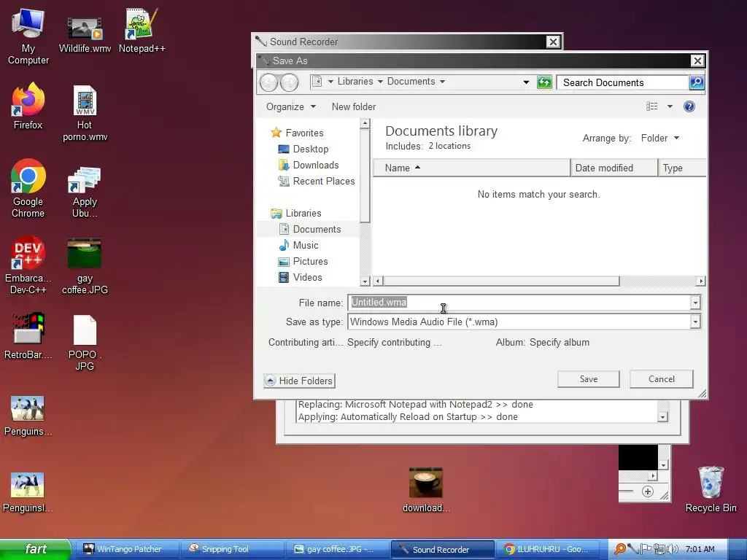Launch Google Chrome desktop shortcut
The height and width of the screenshot is (560, 747).
28,187
